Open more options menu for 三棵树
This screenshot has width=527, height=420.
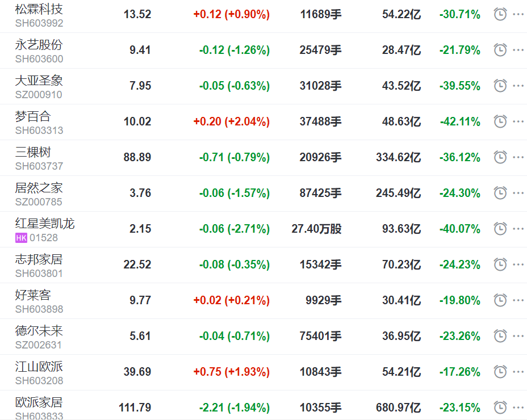518,157
